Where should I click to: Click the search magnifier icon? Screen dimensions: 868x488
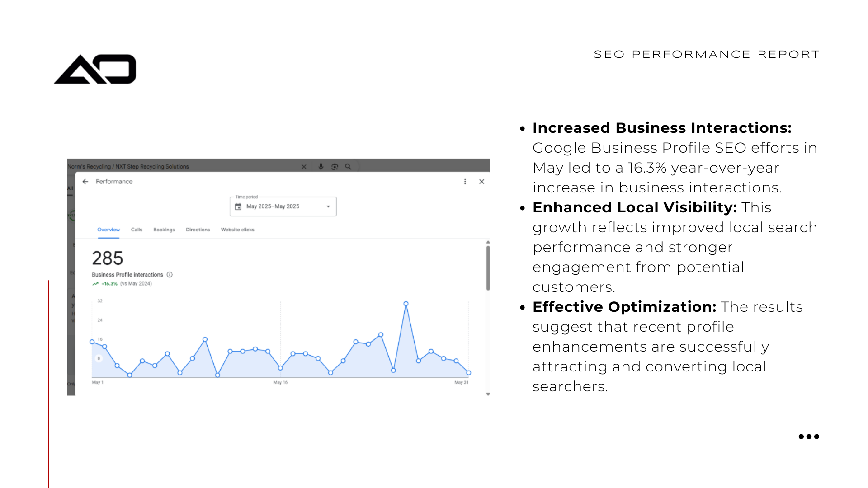(x=348, y=166)
